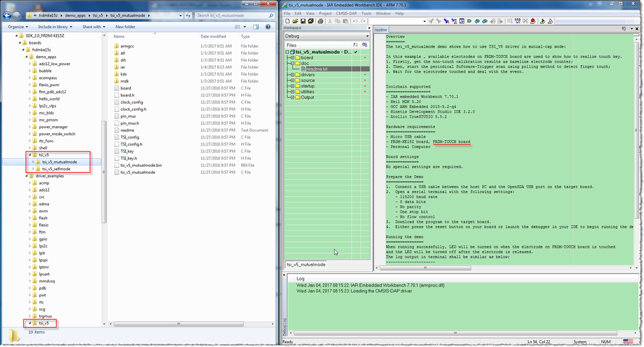Click the New folder button in Explorer
644x347 pixels.
point(125,26)
